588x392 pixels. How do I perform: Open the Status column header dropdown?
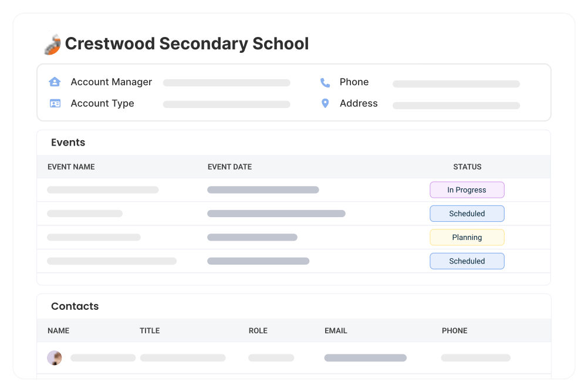pos(467,167)
